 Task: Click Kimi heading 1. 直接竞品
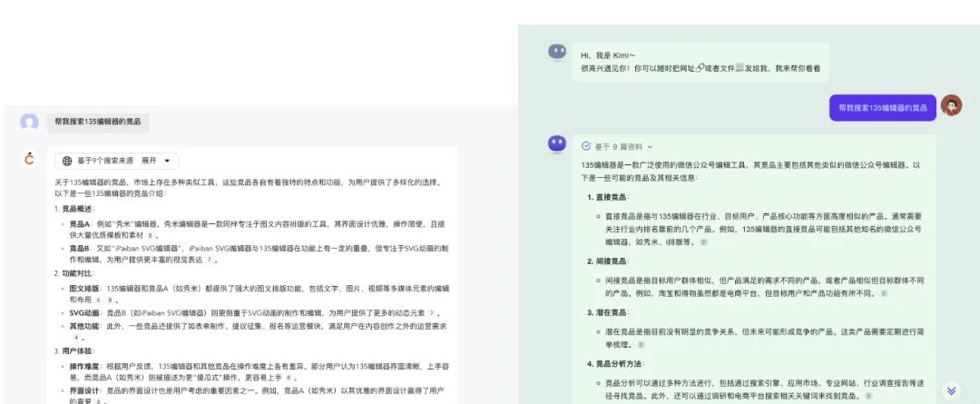pyautogui.click(x=608, y=198)
